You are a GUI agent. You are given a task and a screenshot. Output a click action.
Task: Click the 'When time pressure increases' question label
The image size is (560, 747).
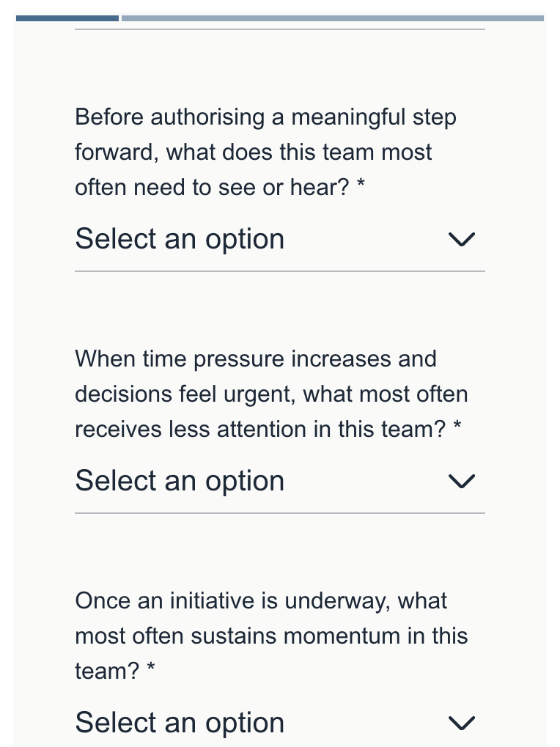(x=256, y=359)
